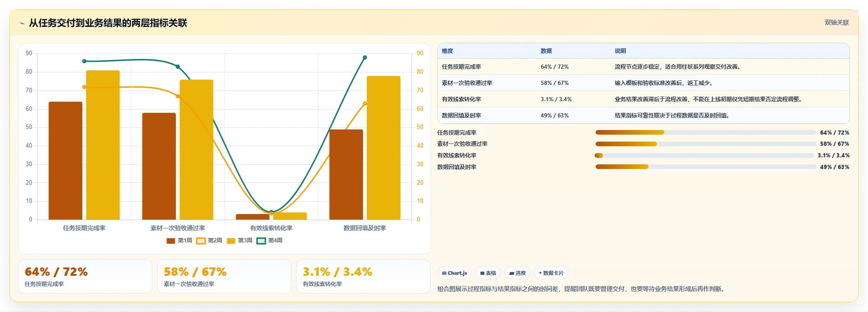Image resolution: width=868 pixels, height=312 pixels.
Task: Click the 数据回填及时率 progress bar
Action: 706,167
